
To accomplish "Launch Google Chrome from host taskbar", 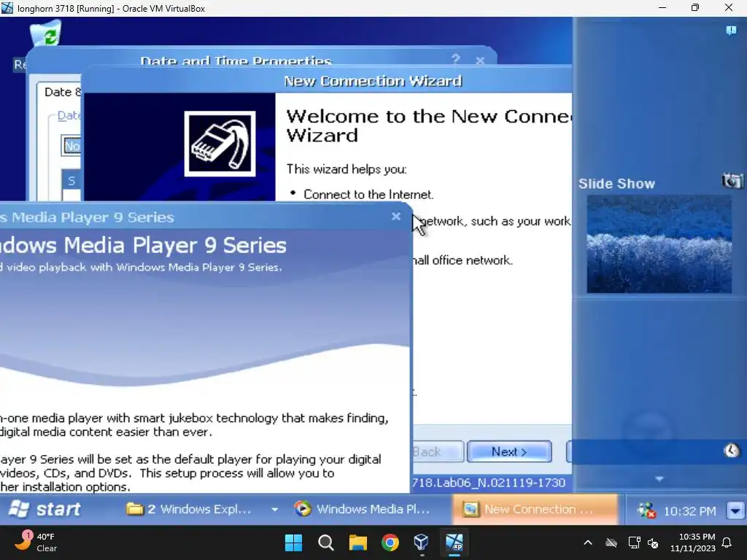I will (x=390, y=542).
